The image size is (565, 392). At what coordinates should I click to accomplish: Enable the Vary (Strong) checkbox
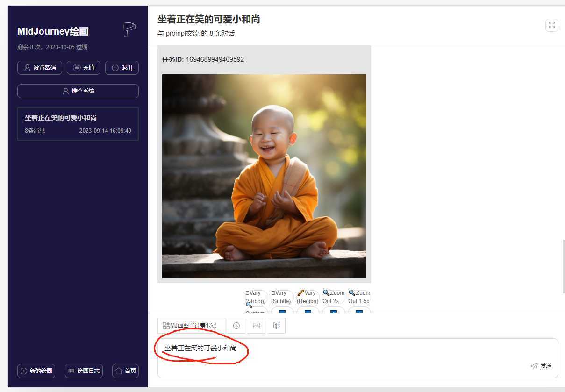255,296
